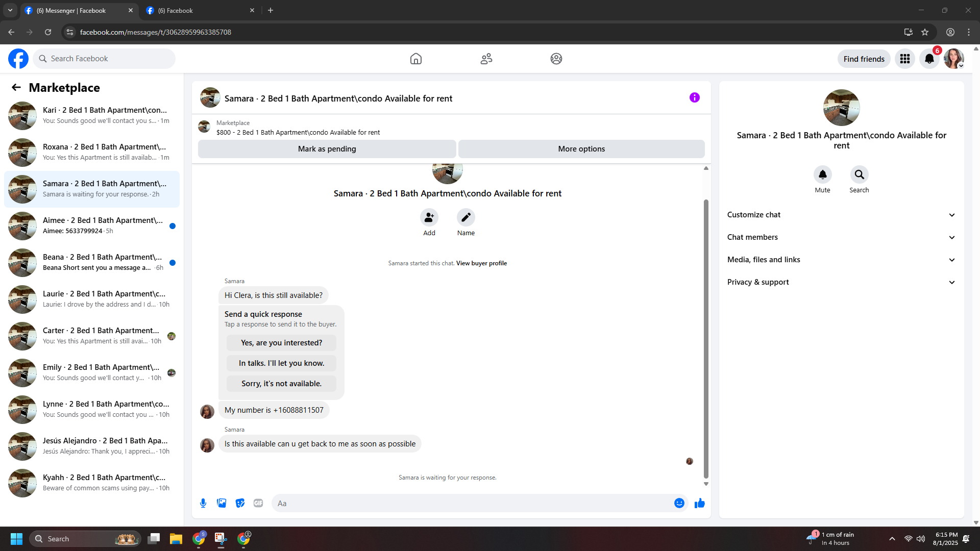The height and width of the screenshot is (551, 980).
Task: Search within this conversation
Action: coord(859,175)
